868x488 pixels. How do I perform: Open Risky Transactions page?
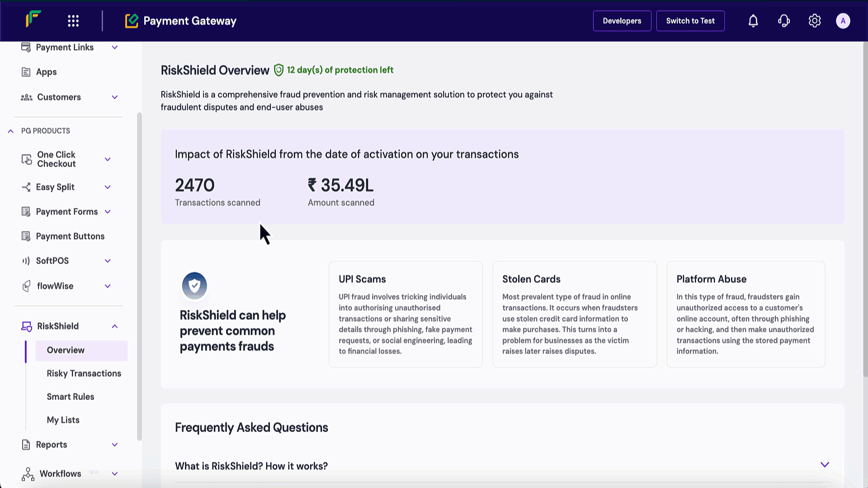point(84,373)
